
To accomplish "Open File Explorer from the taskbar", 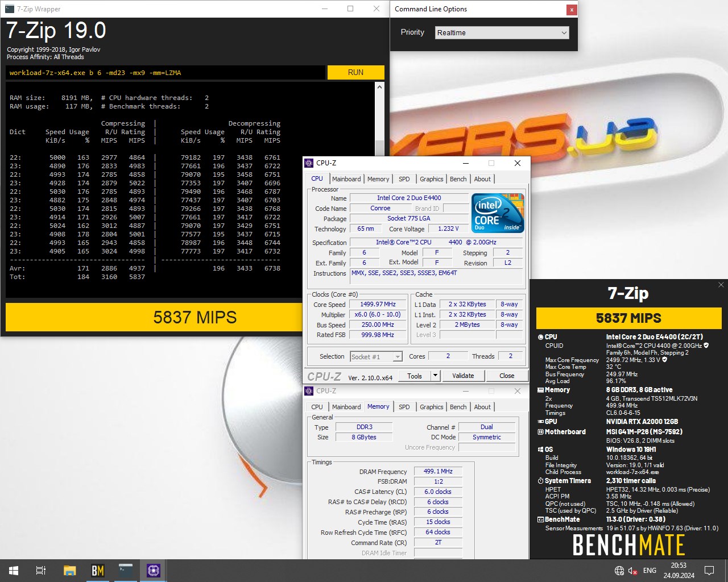I will [69, 570].
